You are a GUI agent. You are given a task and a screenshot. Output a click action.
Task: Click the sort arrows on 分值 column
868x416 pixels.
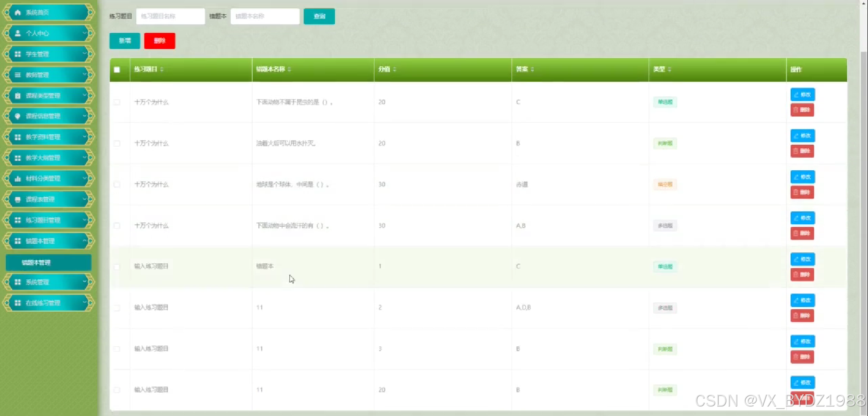click(394, 69)
